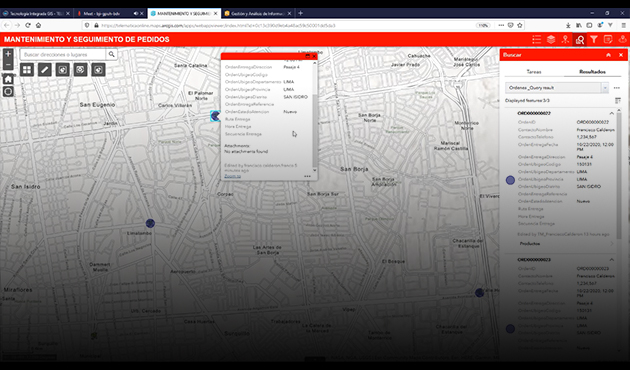Open the Firefox downloads arrow
This screenshot has height=370, width=630.
pyautogui.click(x=568, y=25)
